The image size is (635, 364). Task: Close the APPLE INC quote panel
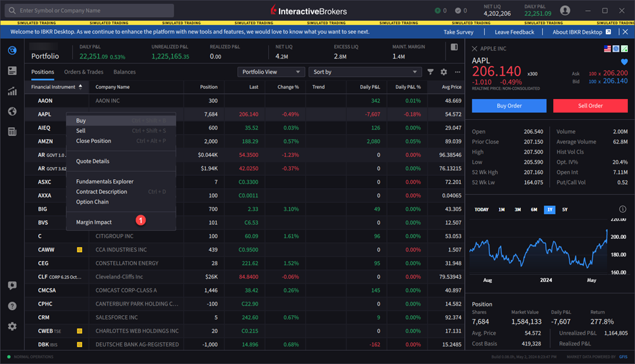pos(475,48)
